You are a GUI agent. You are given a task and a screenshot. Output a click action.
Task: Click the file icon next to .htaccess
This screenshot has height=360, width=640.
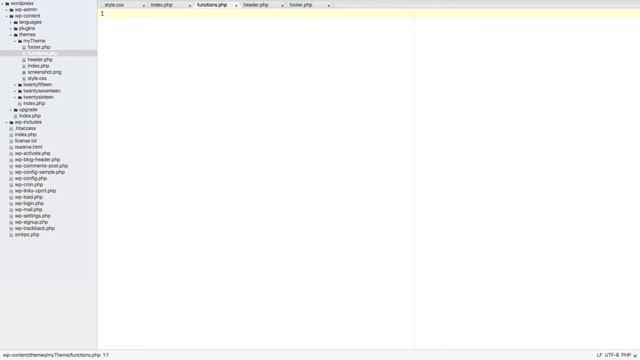tap(11, 129)
